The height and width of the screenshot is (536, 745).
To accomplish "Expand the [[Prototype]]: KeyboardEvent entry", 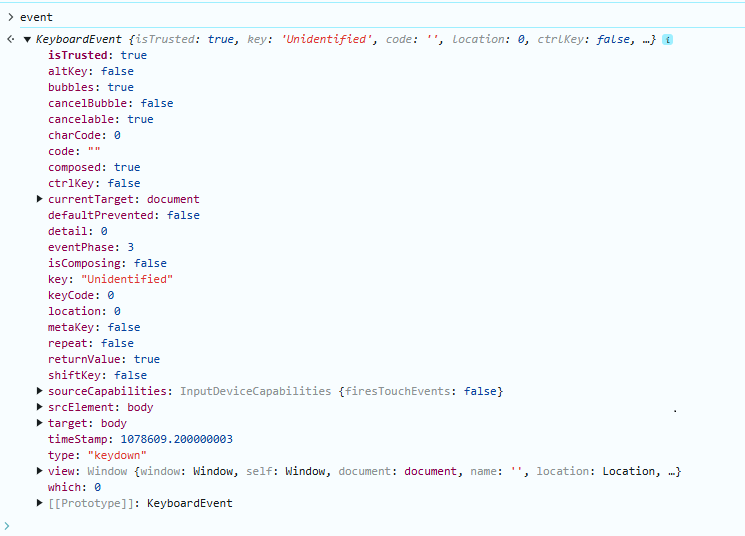I will pos(40,503).
